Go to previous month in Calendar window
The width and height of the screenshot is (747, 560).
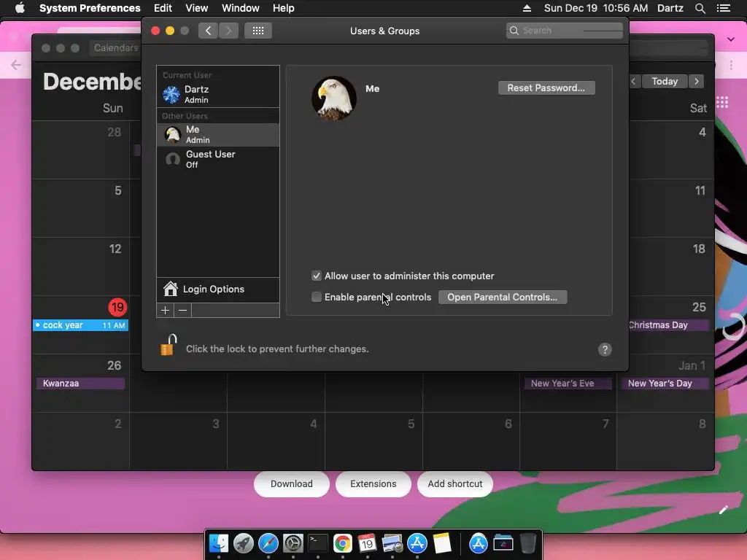point(634,82)
